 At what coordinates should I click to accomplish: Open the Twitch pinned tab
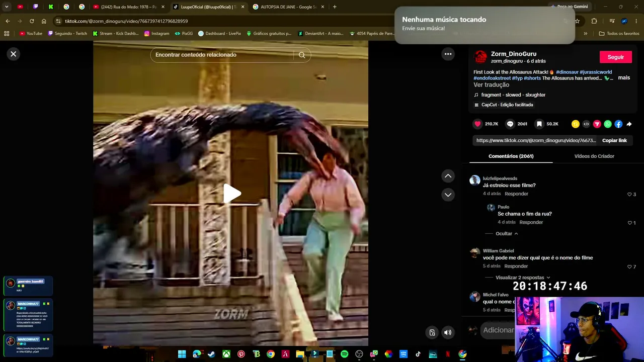pos(35,7)
